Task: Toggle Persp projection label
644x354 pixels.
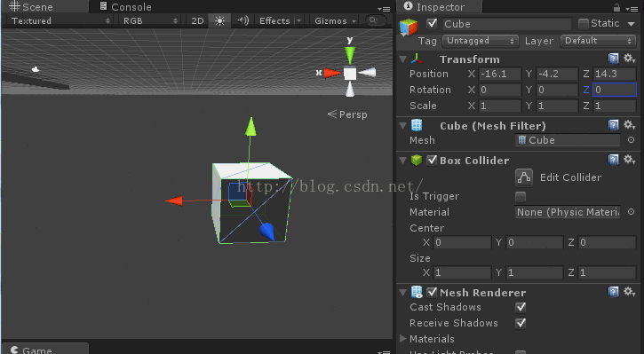Action: point(347,114)
